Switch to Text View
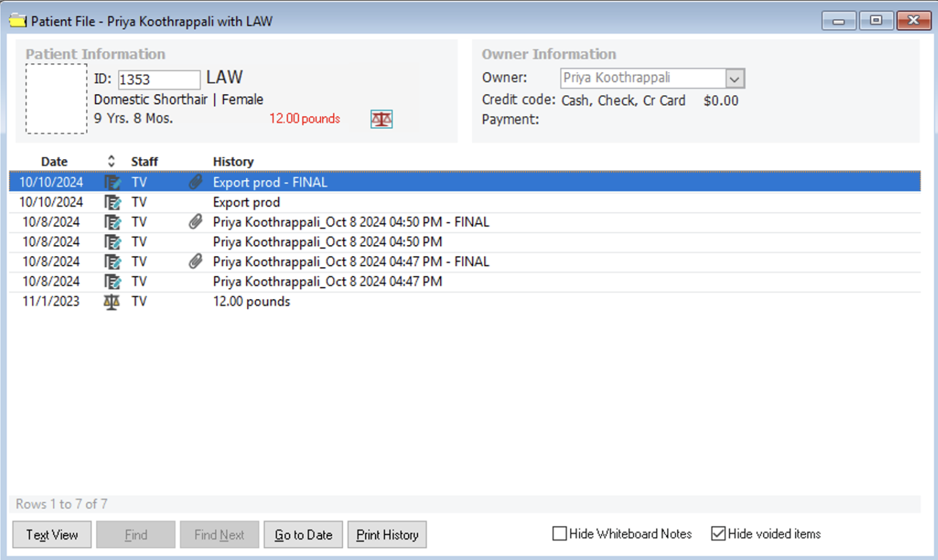938x560 pixels. pyautogui.click(x=52, y=534)
